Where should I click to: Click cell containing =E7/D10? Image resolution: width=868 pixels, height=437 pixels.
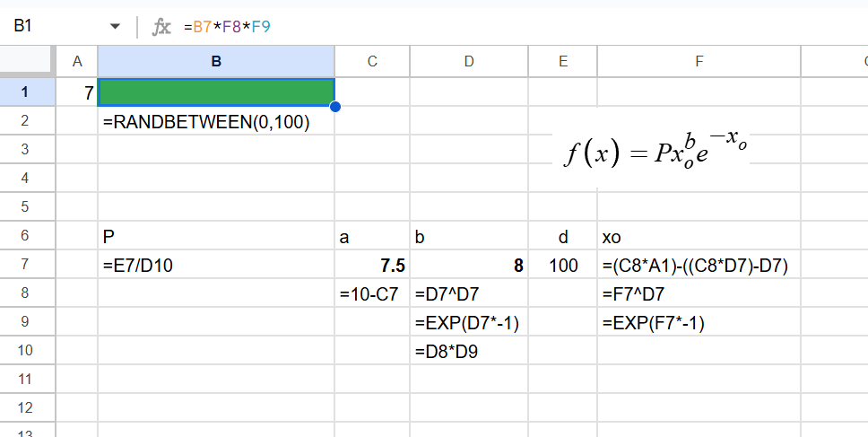point(216,265)
